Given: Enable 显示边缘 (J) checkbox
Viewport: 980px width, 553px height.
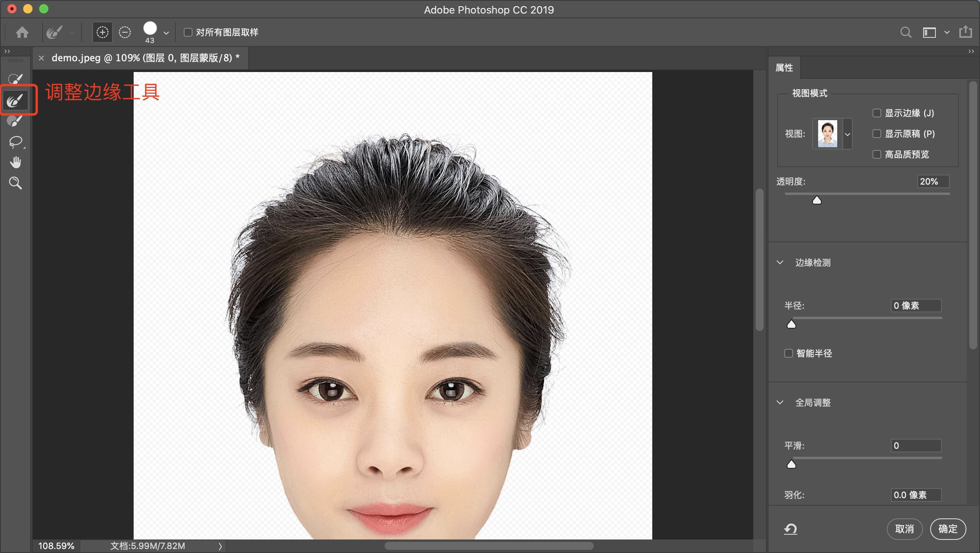Looking at the screenshot, I should point(877,113).
